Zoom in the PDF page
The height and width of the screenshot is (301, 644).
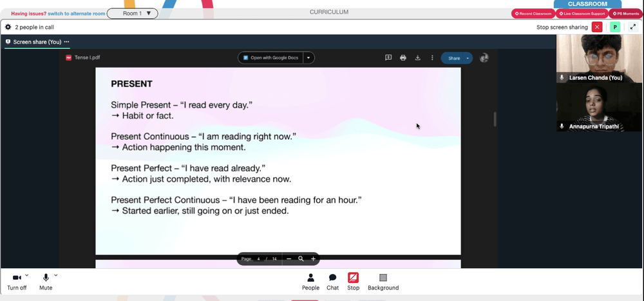pos(313,258)
